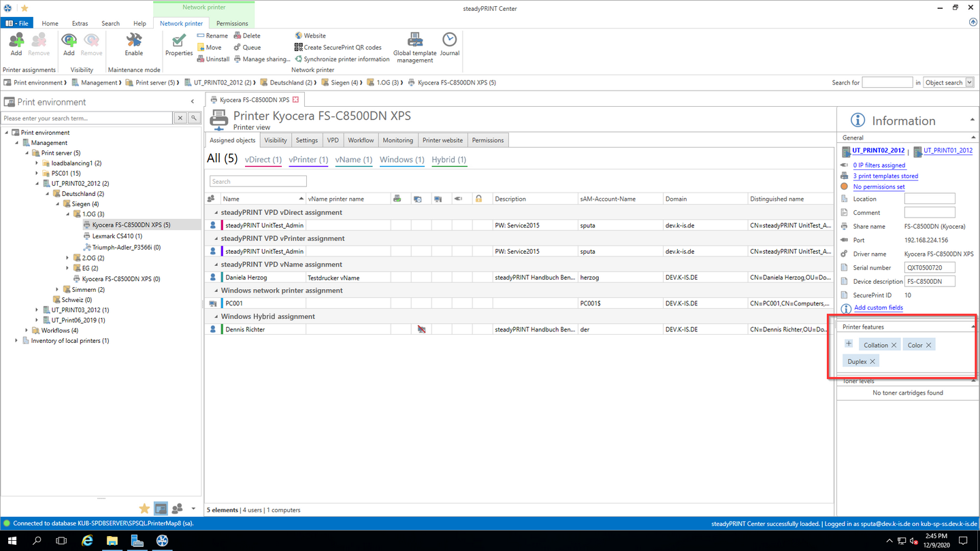This screenshot has width=980, height=551.
Task: Expand Simmern (2) tree node
Action: point(58,289)
